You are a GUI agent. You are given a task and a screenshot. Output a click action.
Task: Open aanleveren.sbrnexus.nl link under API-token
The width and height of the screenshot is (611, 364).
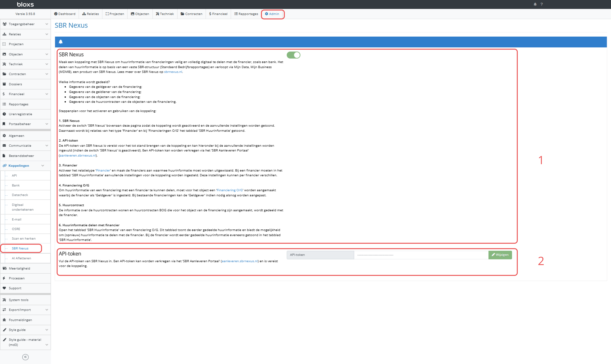[240, 261]
